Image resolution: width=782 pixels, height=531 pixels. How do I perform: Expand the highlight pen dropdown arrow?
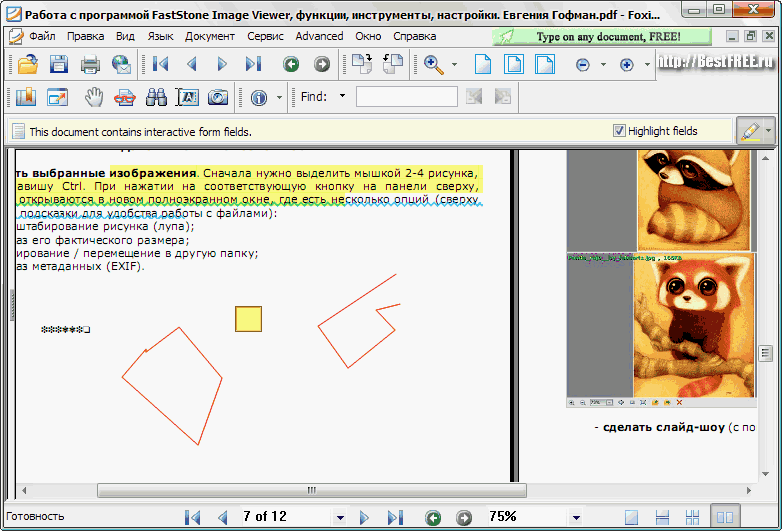[768, 131]
